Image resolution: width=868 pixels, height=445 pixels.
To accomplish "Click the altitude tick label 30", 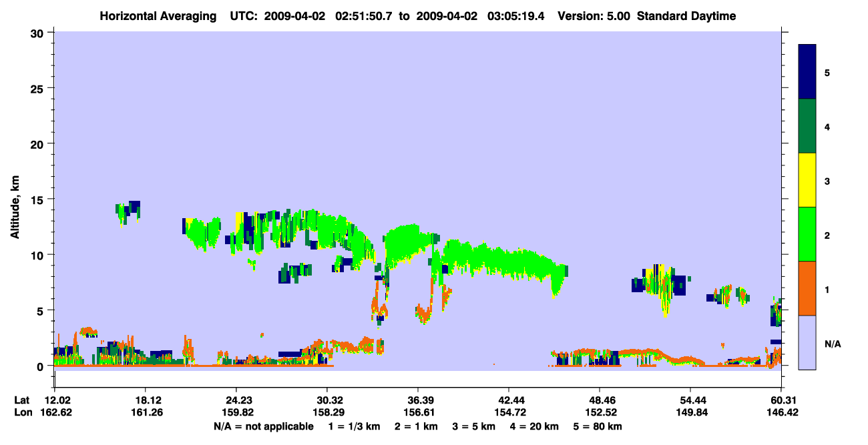I will 39,33.
